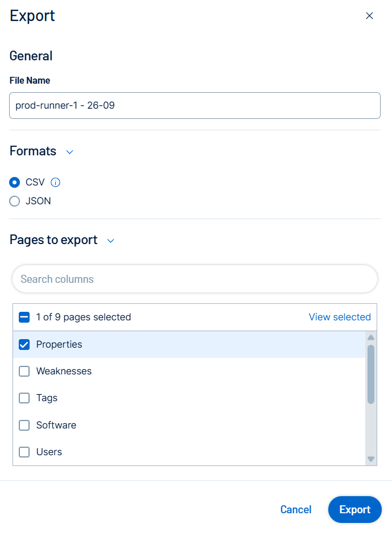Screen dimensions: 392x536
Task: Click the View selected link
Action: 340,317
